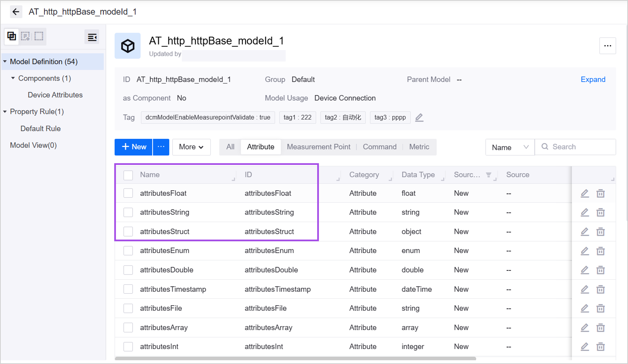Delete the attributesString row
Viewport: 628px width, 364px height.
[600, 212]
